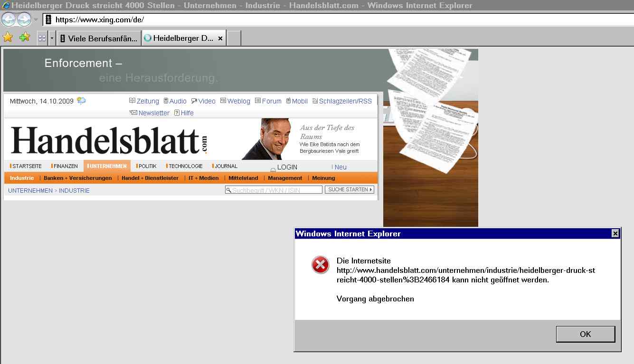Open 'Banken + Versicherungen' submenu
Image resolution: width=634 pixels, height=364 pixels.
point(78,178)
